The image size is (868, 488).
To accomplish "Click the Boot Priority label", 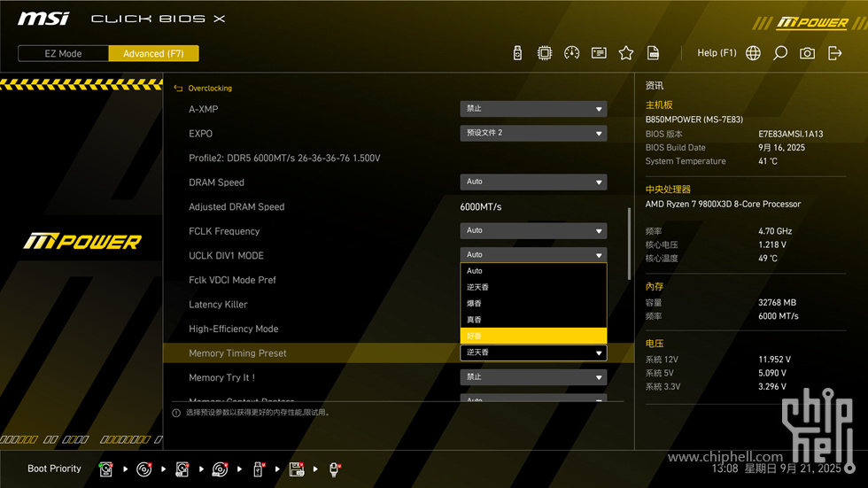I will (x=54, y=469).
